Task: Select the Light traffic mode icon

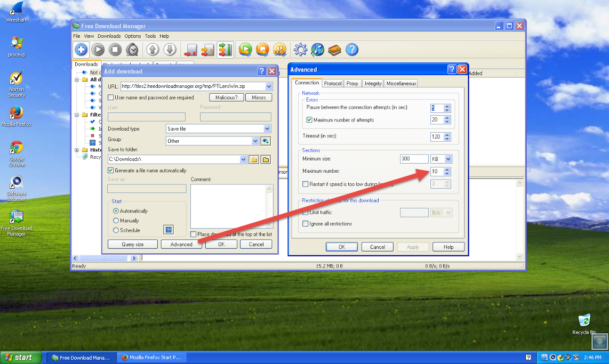Action: (x=190, y=50)
